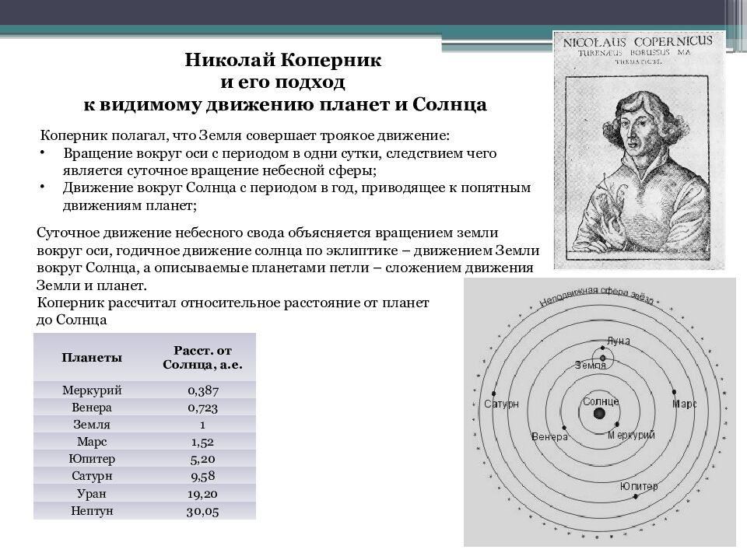The width and height of the screenshot is (747, 560).
Task: Click the value 30,05 in the Нептун row
Action: [202, 511]
